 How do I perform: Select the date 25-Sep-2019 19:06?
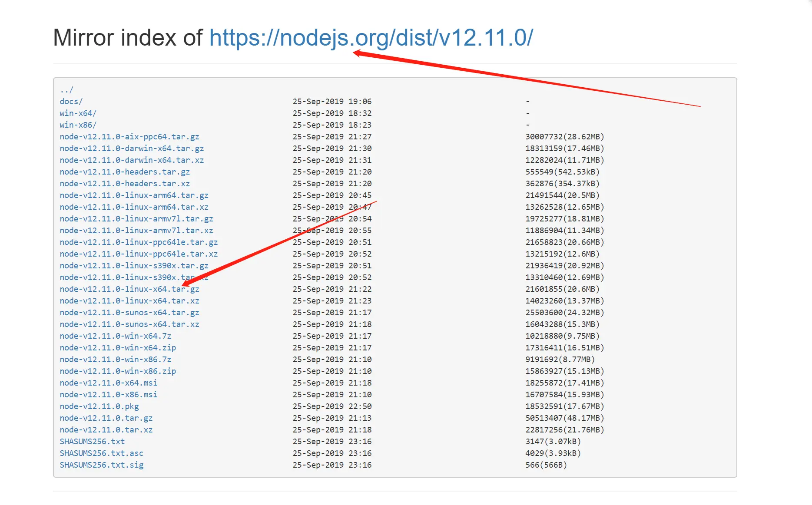click(x=332, y=102)
